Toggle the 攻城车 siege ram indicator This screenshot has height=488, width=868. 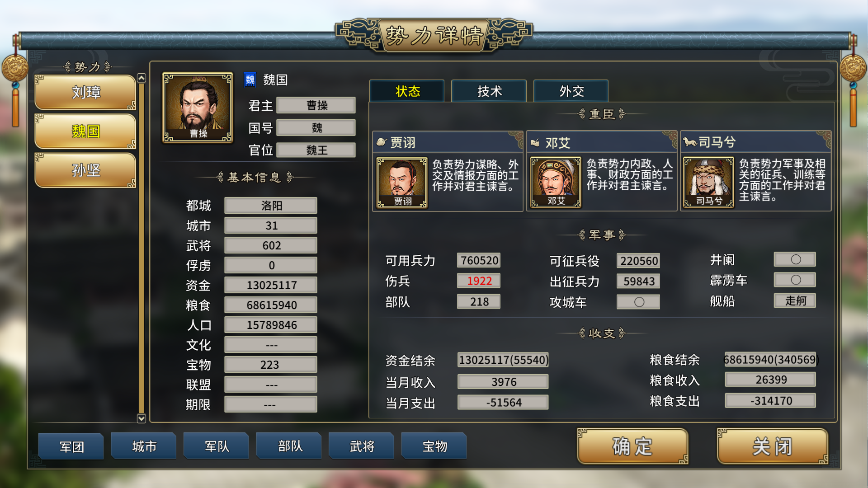point(638,302)
